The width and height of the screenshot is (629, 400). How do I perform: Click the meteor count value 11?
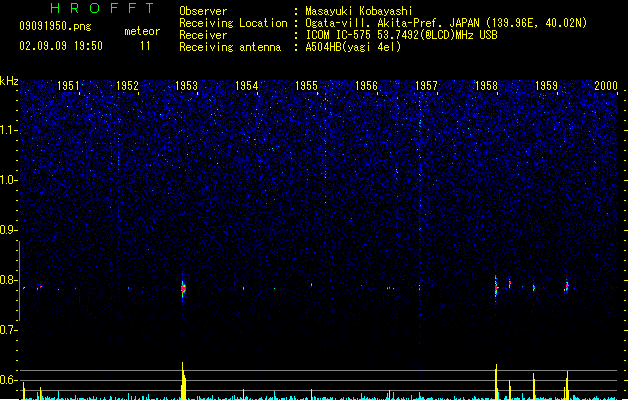point(145,46)
